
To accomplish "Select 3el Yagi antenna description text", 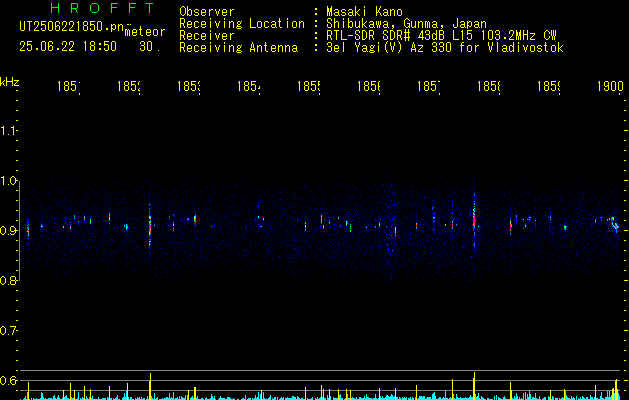I will [445, 48].
